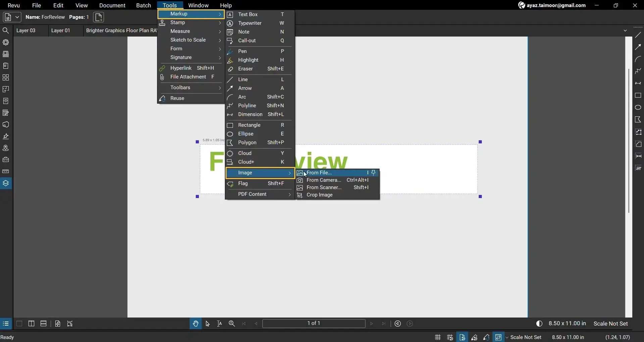Expand the Signature submenu
The image size is (644, 342).
191,57
